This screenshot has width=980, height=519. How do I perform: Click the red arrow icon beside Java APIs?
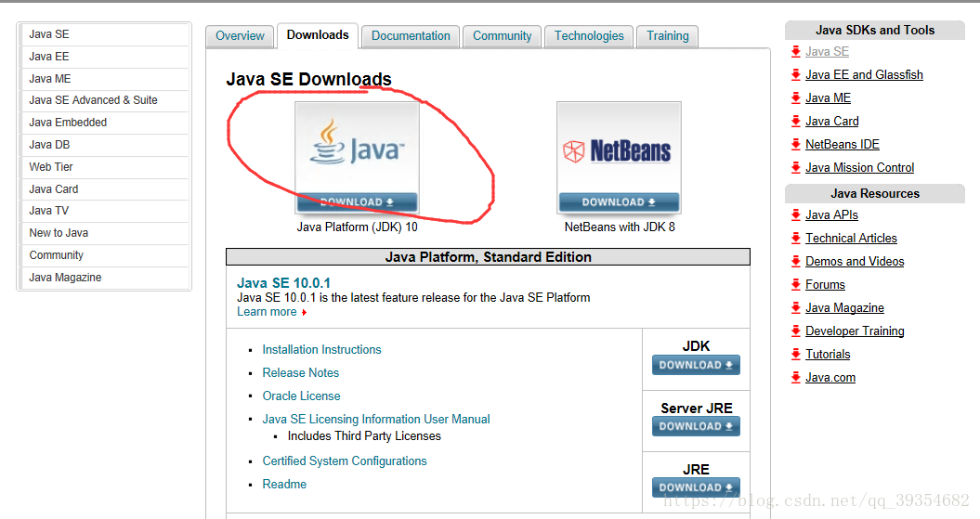coord(796,214)
